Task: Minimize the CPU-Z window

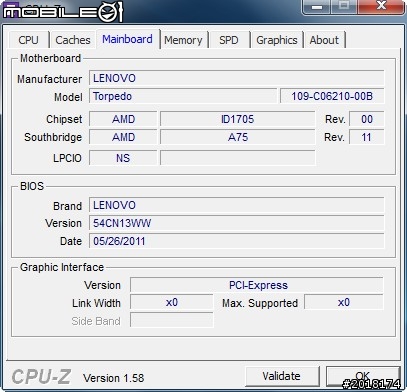Action: (317, 7)
